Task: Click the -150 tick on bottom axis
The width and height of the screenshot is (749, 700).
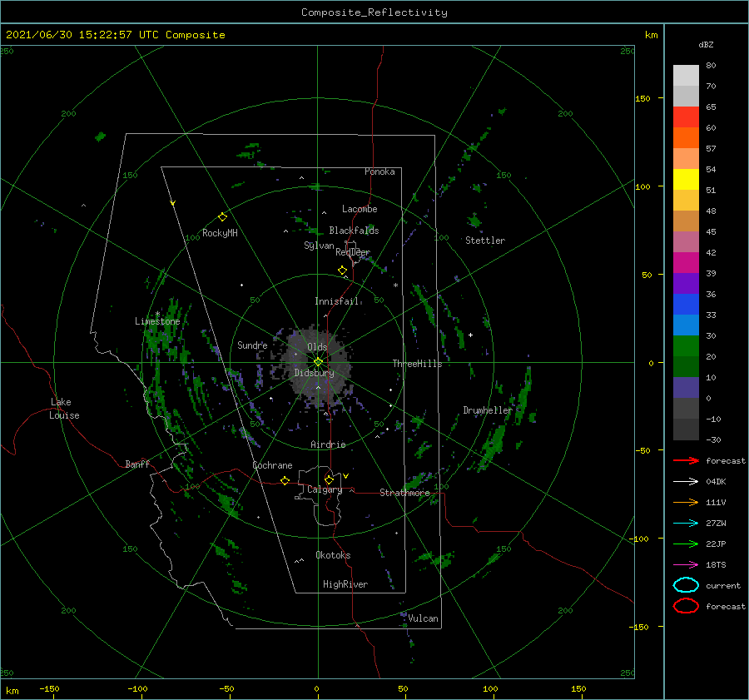Action: click(x=49, y=688)
